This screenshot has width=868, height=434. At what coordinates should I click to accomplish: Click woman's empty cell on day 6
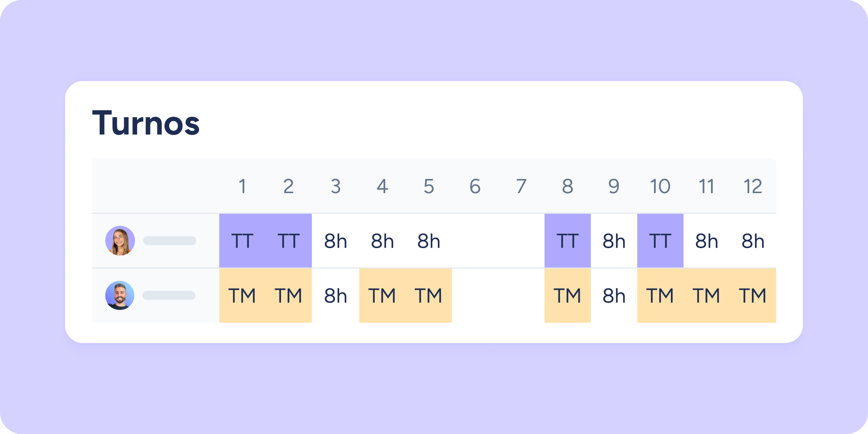click(x=475, y=241)
